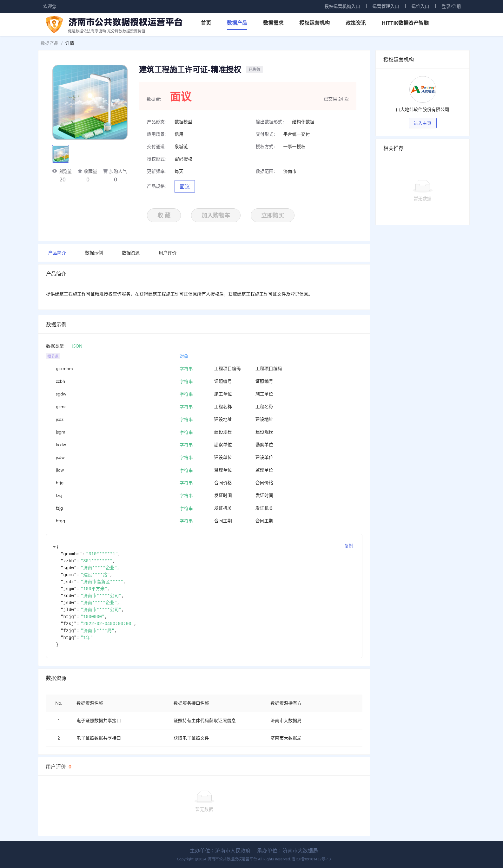This screenshot has height=868, width=503.
Task: Click the 暂无数据 tray icon under 相关推荐
Action: click(422, 186)
